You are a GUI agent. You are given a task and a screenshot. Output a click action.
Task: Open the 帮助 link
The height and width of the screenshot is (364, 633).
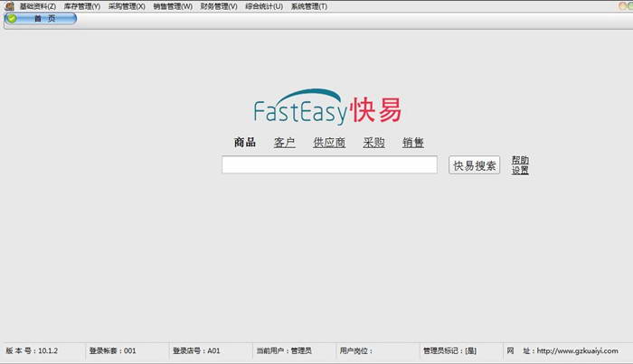click(520, 160)
